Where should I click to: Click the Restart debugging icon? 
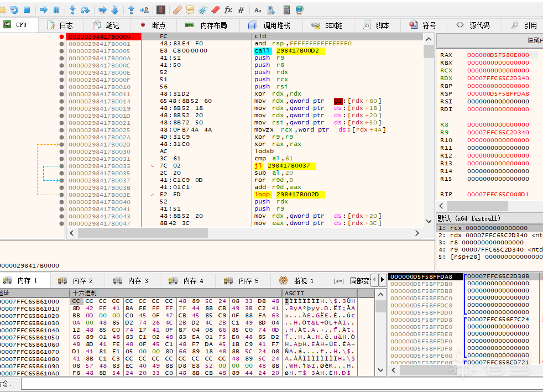[x=14, y=10]
